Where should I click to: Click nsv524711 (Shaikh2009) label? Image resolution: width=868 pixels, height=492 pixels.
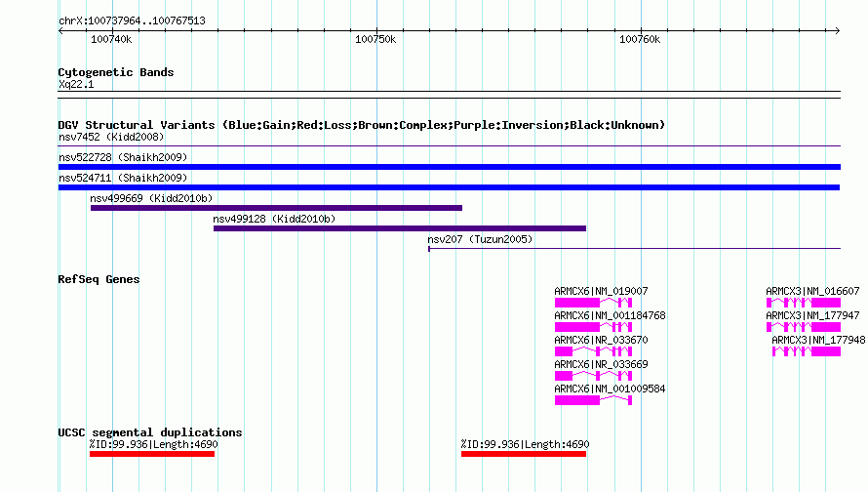coord(123,178)
